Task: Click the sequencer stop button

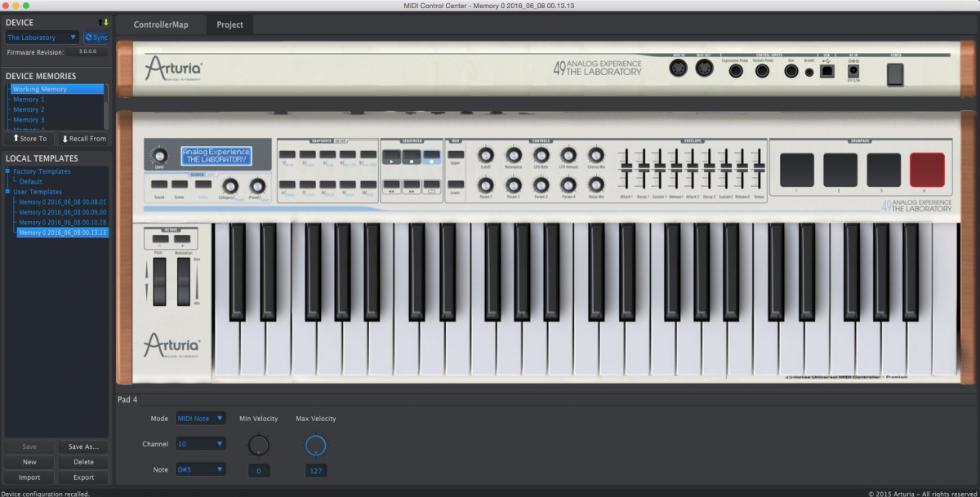Action: point(412,155)
